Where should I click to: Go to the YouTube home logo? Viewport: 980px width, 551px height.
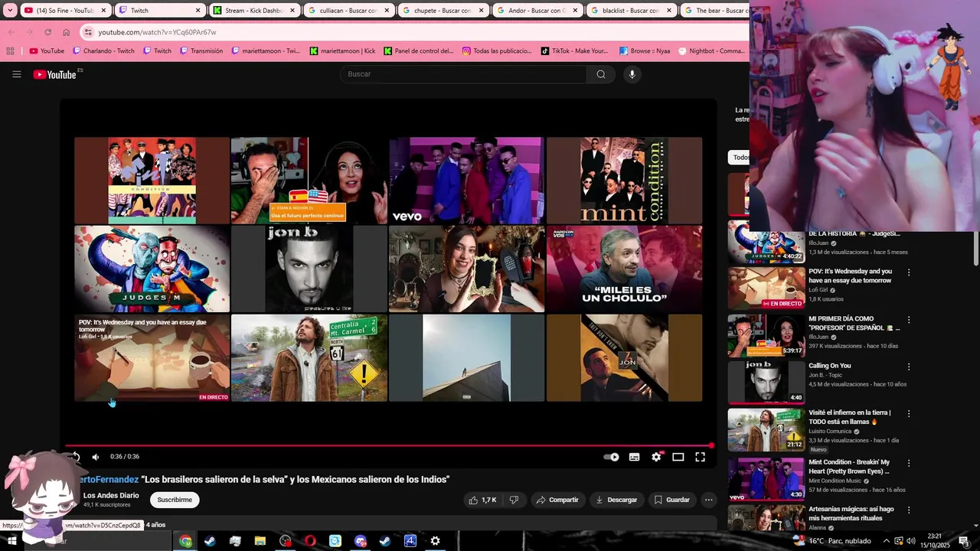[x=55, y=74]
